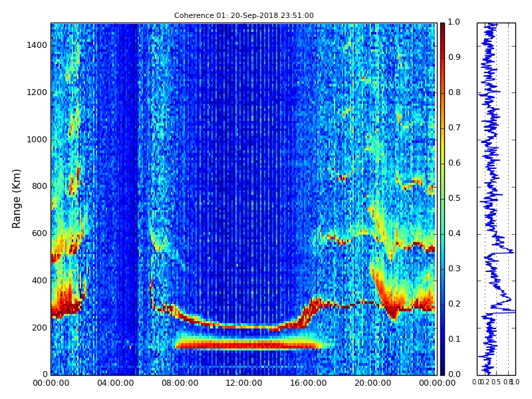Click the colorbar 0.7 value label
The width and height of the screenshot is (532, 399).
[454, 128]
